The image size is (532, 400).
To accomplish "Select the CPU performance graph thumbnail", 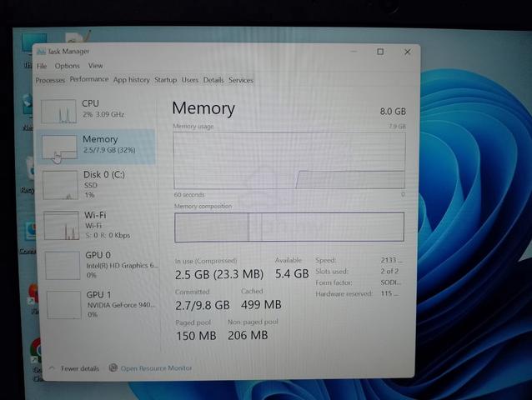I will [x=58, y=111].
